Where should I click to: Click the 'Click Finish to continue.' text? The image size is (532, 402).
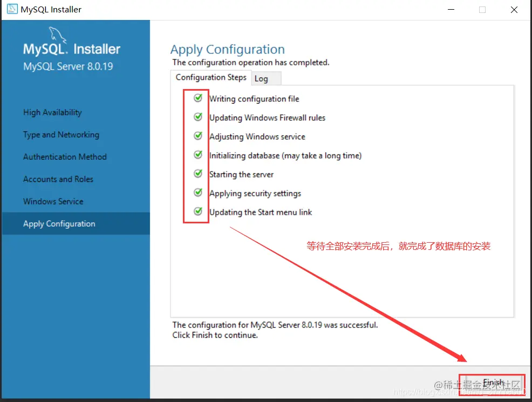pyautogui.click(x=215, y=335)
